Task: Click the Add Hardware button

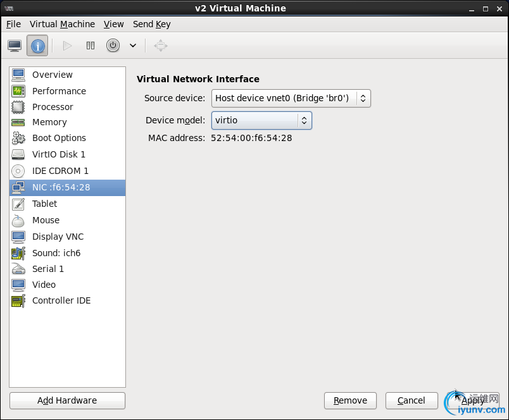Action: point(67,400)
